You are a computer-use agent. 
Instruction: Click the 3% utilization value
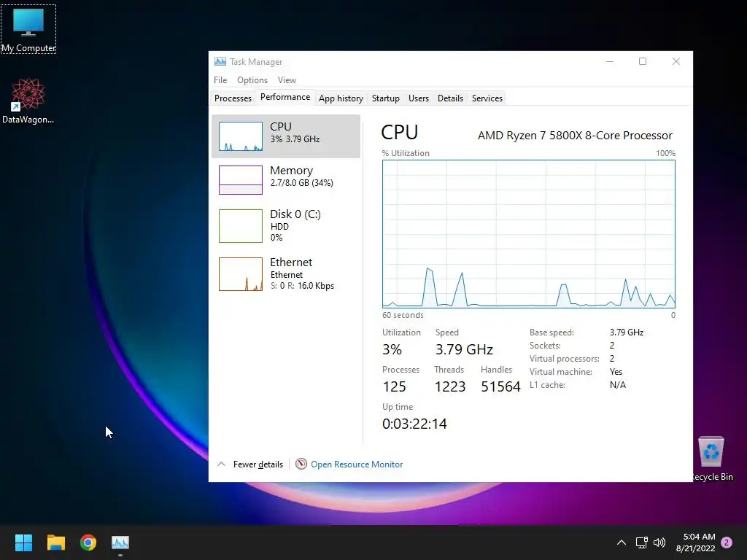click(392, 349)
